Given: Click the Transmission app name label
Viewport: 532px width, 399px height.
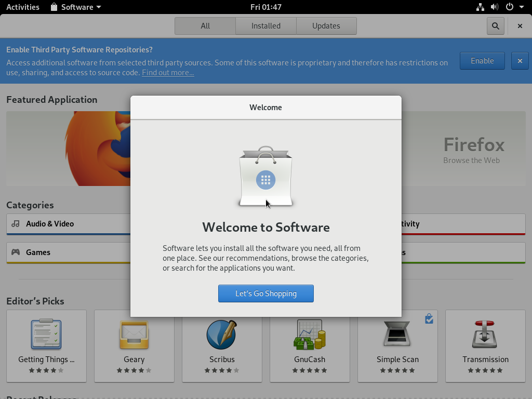Looking at the screenshot, I should [485, 360].
